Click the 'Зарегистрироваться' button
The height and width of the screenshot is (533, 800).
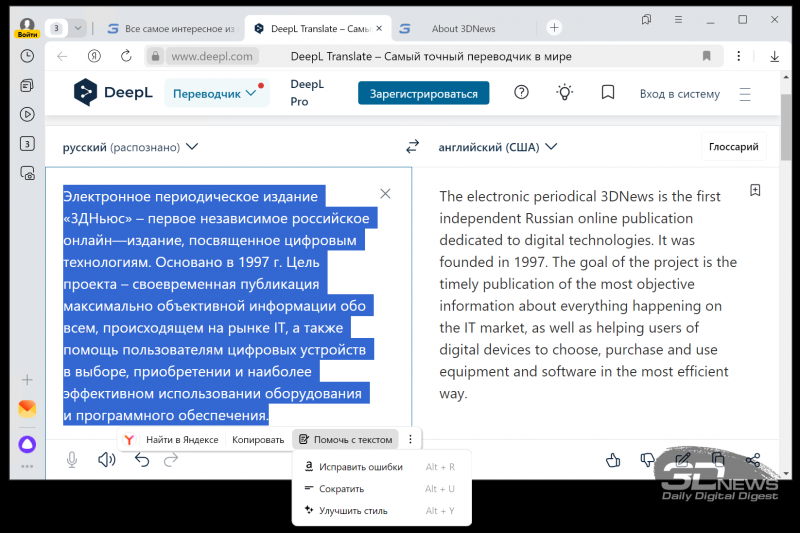423,94
